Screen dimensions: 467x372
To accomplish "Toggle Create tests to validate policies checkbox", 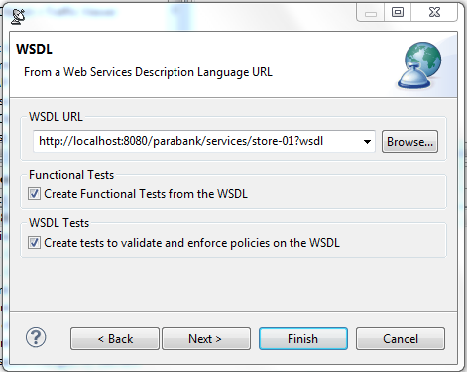I will 34,243.
